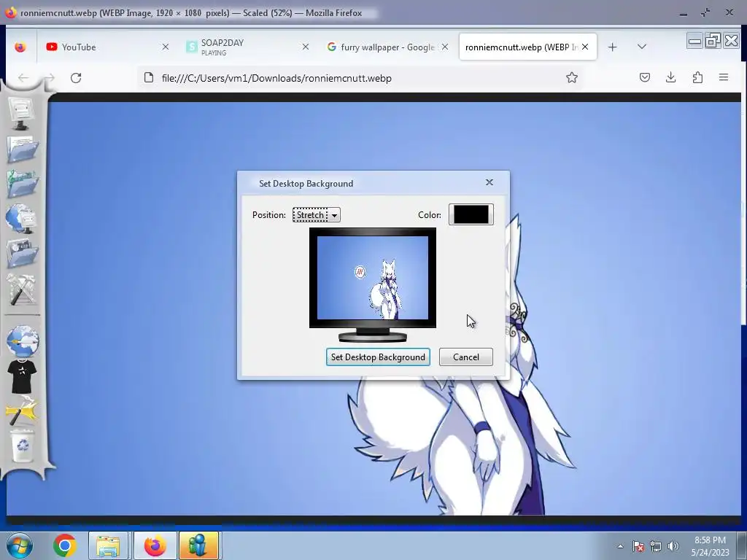Screen dimensions: 747x560
Task: Open File Explorer from the taskbar
Action: coord(108,545)
